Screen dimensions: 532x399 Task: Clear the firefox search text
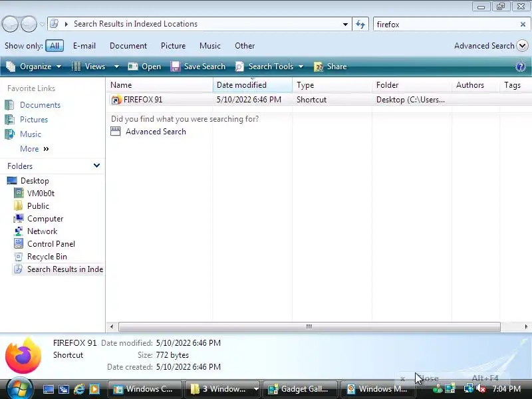(x=523, y=25)
